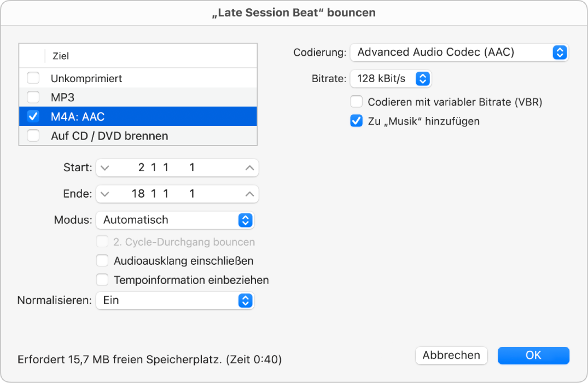Open the Normalisieren selection menu
The image size is (588, 383).
[x=175, y=300]
